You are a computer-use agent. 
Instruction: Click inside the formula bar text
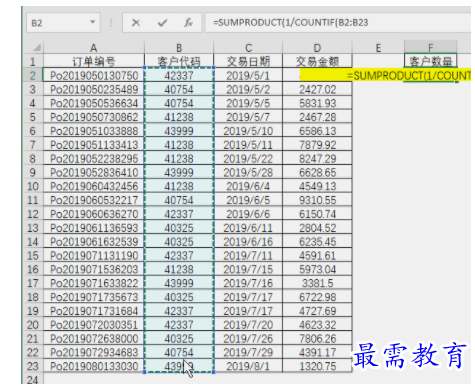337,23
